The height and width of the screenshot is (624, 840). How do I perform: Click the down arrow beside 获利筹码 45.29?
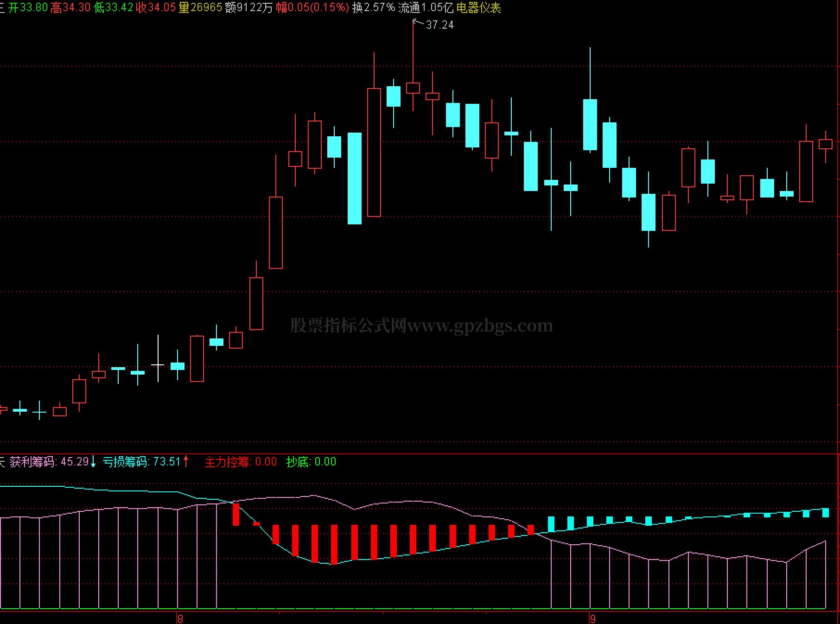pos(93,462)
